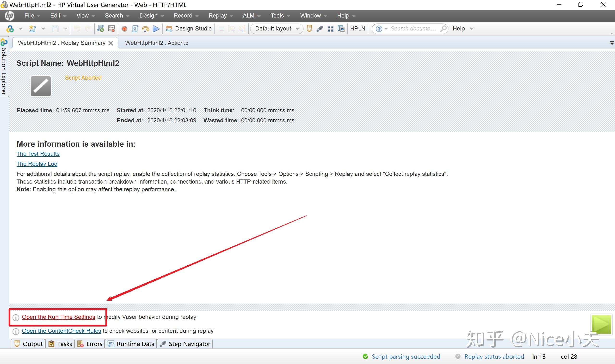Click the Search documentation input field

(x=413, y=29)
